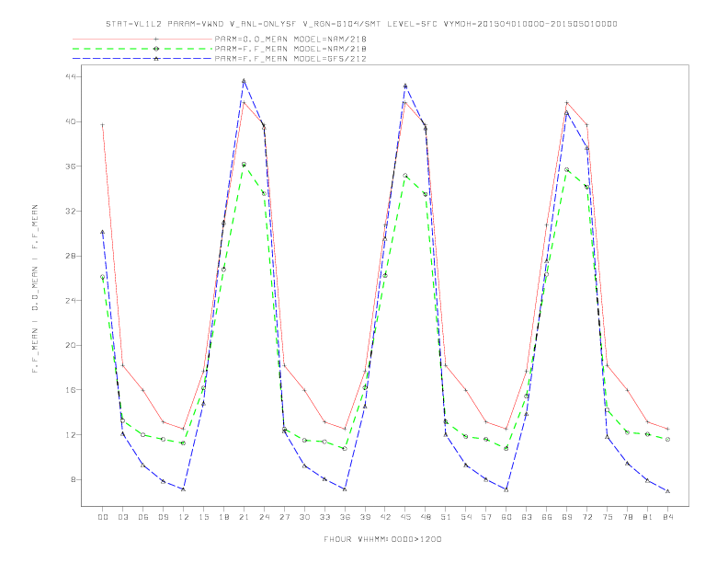The image size is (728, 563).
Task: Click the green dashed legend line sample
Action: tap(142, 49)
